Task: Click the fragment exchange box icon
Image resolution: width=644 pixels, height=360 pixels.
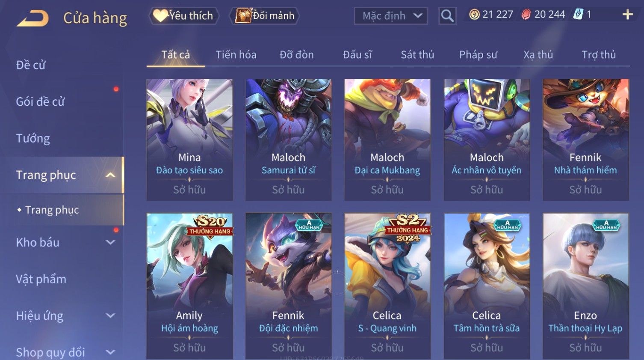Action: [243, 16]
